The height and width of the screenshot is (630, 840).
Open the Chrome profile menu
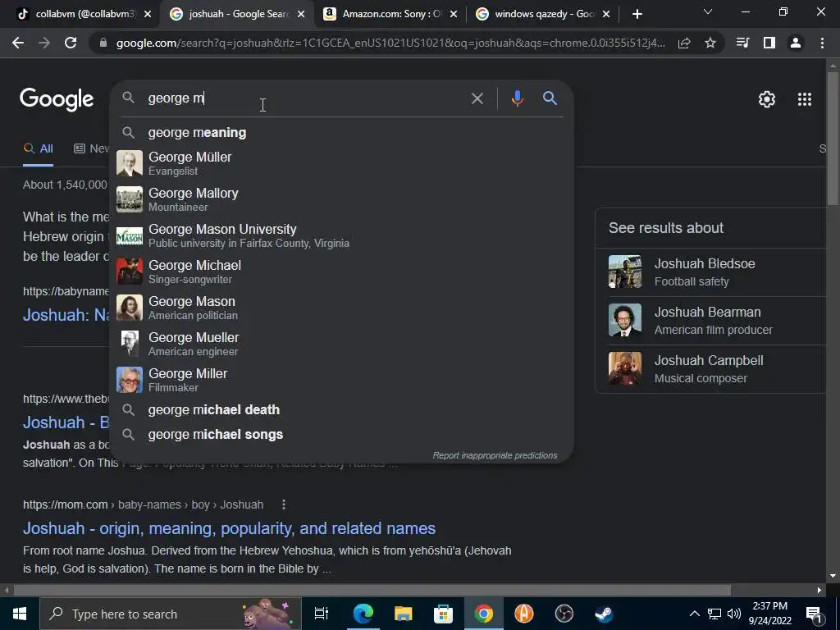tap(796, 43)
